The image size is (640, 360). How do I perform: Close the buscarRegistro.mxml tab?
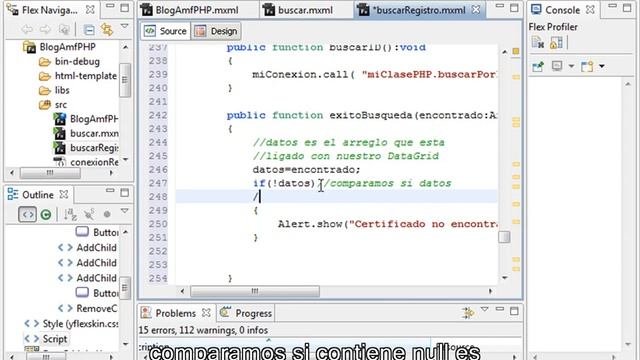click(476, 10)
